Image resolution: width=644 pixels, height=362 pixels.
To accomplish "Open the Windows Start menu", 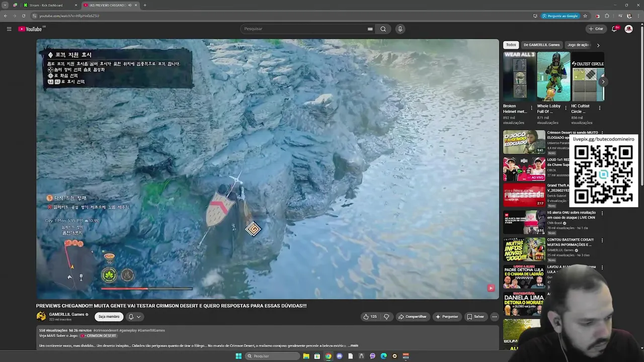I will [238, 356].
